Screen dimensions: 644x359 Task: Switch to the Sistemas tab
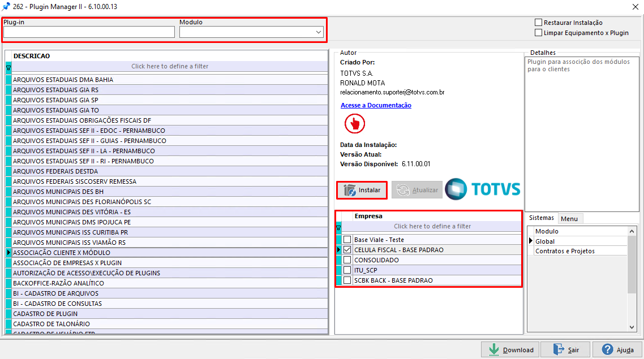(542, 218)
